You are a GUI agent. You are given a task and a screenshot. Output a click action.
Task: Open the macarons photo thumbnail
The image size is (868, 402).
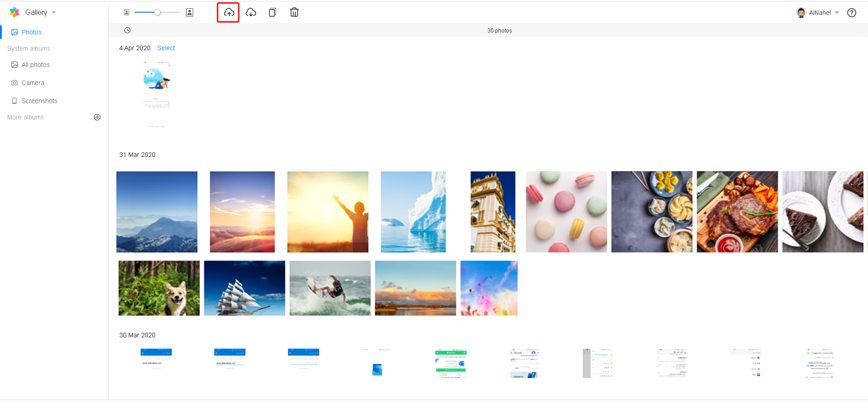[x=566, y=212]
